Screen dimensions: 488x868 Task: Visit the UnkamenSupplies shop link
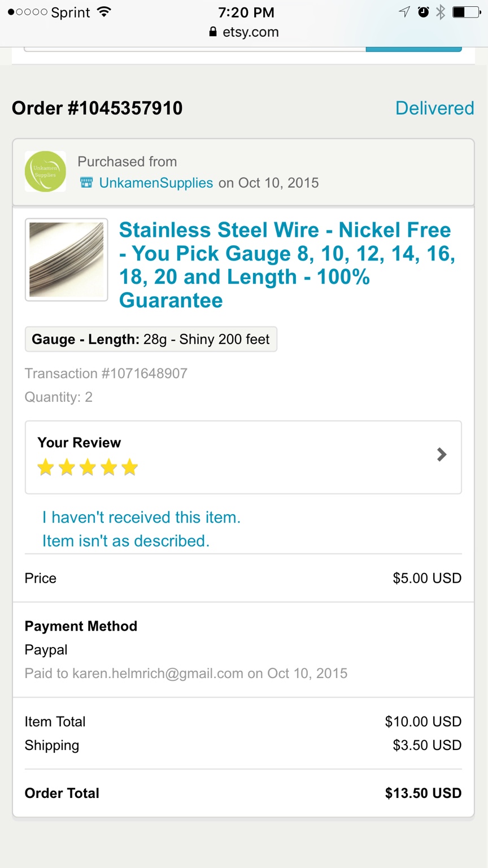click(156, 183)
